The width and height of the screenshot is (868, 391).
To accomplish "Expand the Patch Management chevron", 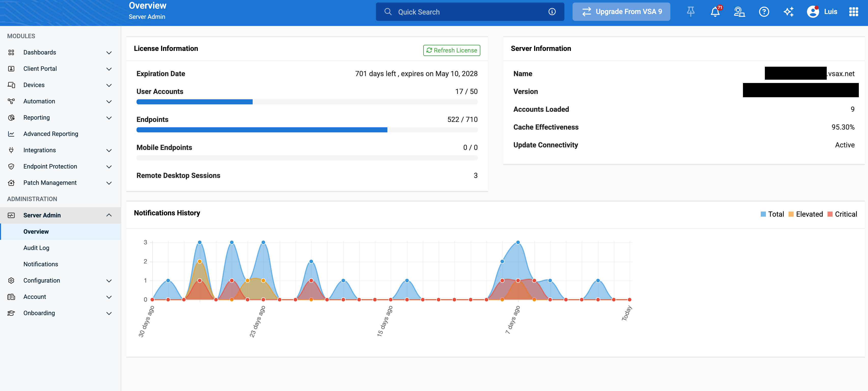I will 109,183.
